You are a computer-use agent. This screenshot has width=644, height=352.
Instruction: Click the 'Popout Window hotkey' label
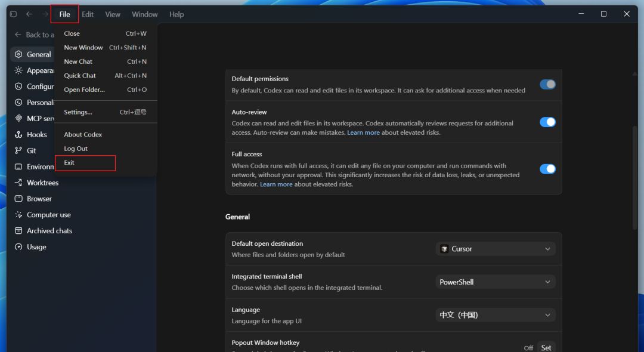pos(265,342)
